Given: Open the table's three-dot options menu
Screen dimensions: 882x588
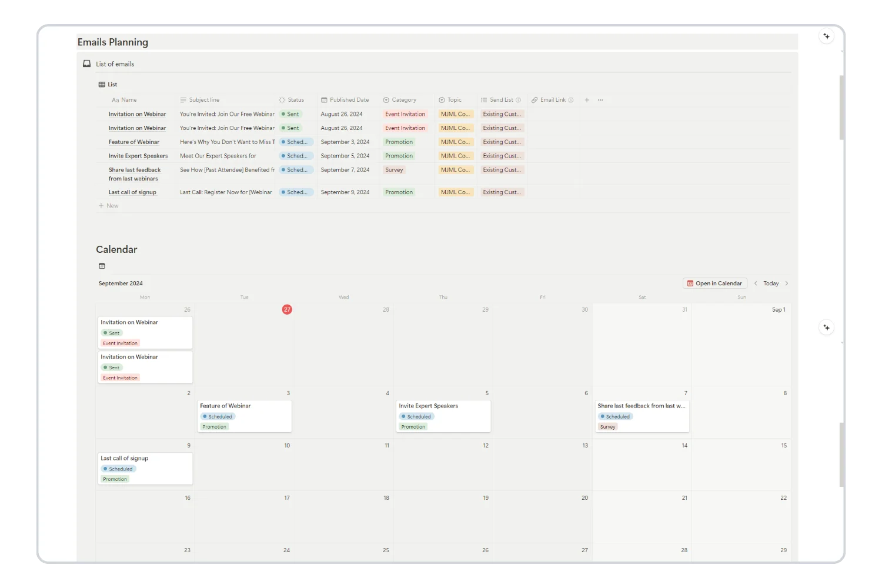Looking at the screenshot, I should coord(600,100).
